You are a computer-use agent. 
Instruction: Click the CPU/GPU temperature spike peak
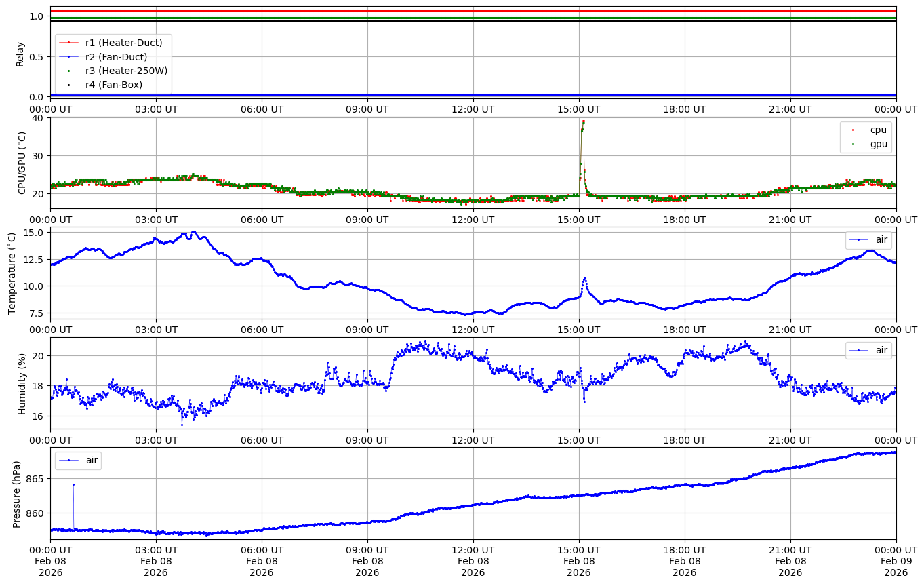coord(583,122)
